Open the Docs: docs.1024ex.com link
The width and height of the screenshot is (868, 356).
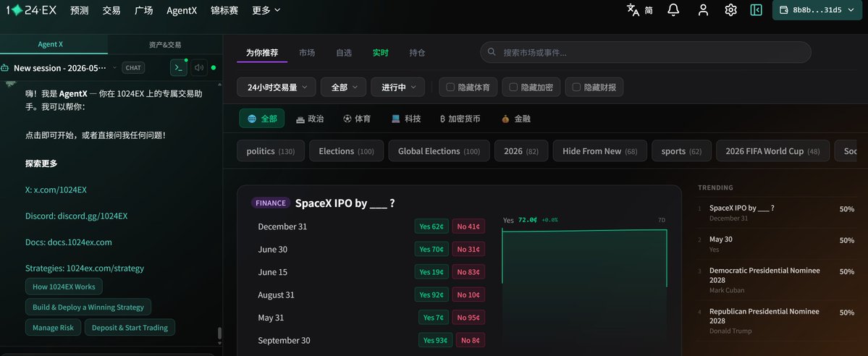click(x=69, y=242)
